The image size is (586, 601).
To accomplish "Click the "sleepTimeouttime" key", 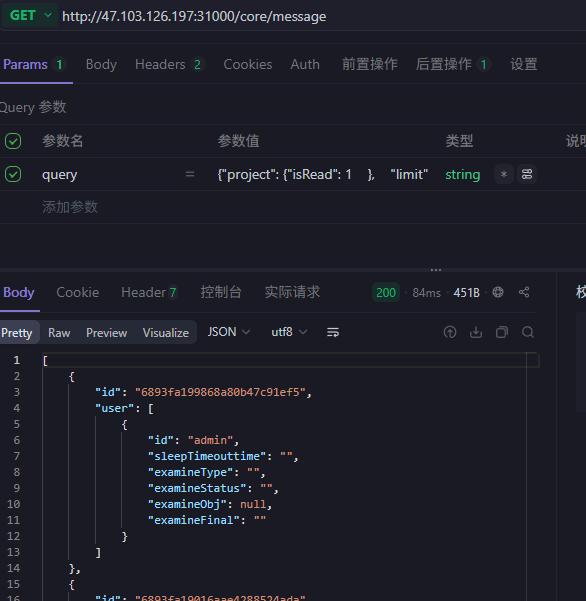I will [207, 456].
